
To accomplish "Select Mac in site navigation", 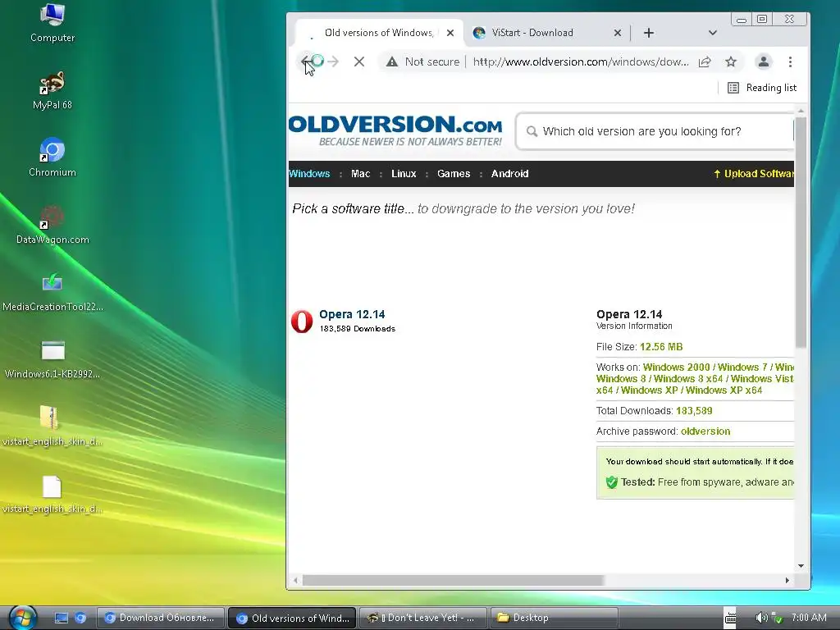I will point(361,174).
